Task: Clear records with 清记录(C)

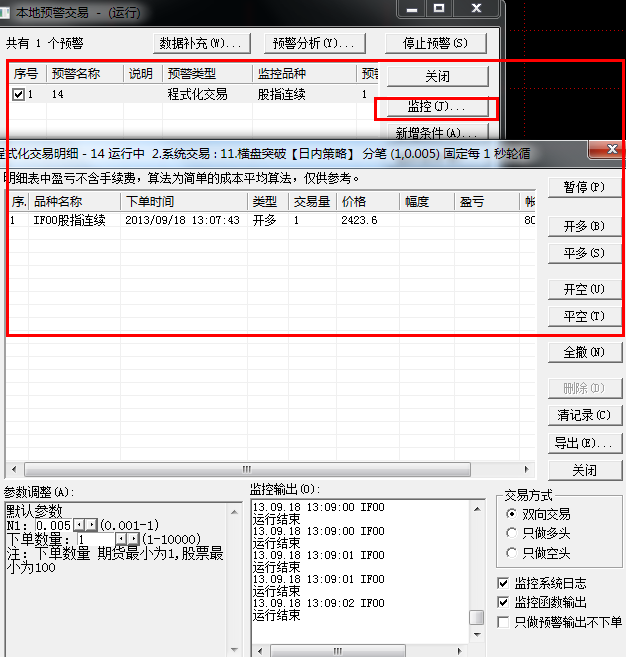Action: click(584, 415)
